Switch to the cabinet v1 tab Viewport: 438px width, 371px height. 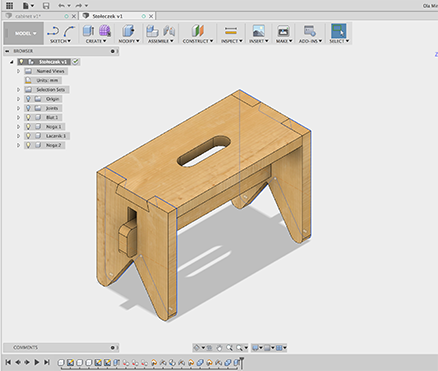point(28,16)
